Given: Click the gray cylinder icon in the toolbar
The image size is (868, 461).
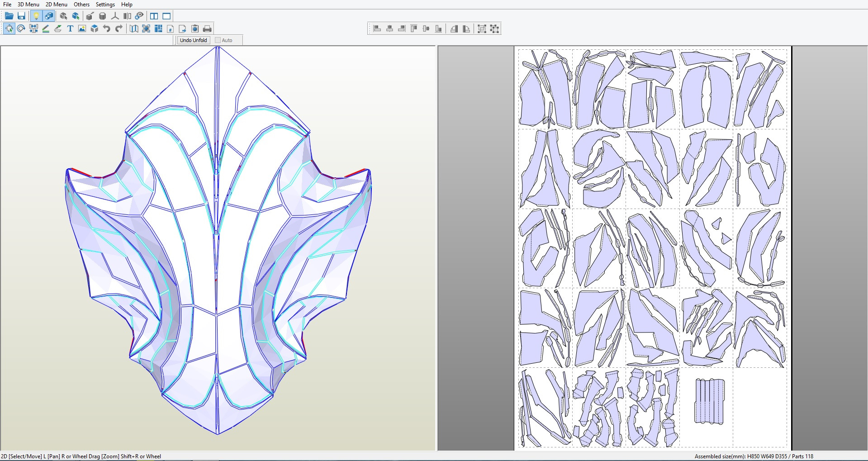Looking at the screenshot, I should click(x=103, y=16).
